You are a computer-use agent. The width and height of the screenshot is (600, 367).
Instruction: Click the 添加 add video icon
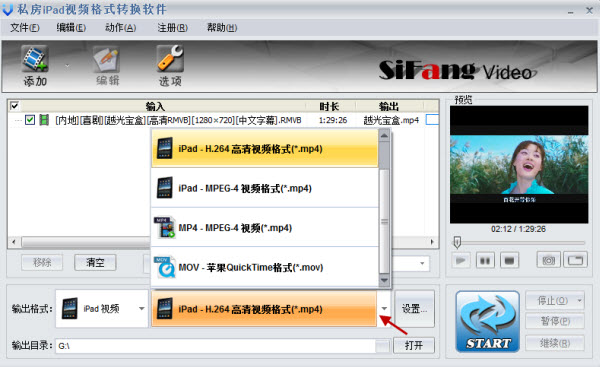pyautogui.click(x=35, y=59)
